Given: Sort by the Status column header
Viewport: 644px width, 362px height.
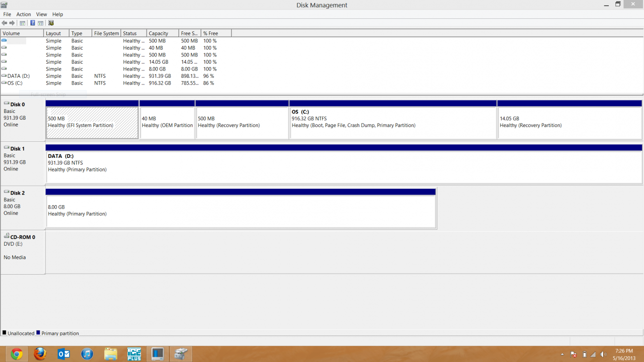Looking at the screenshot, I should coord(134,33).
